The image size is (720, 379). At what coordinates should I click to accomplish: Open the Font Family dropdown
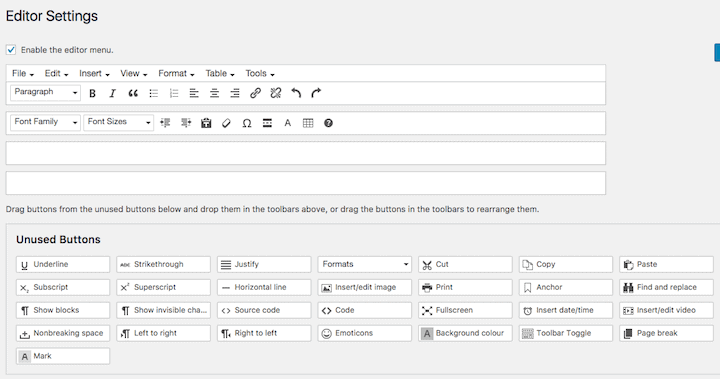(45, 122)
